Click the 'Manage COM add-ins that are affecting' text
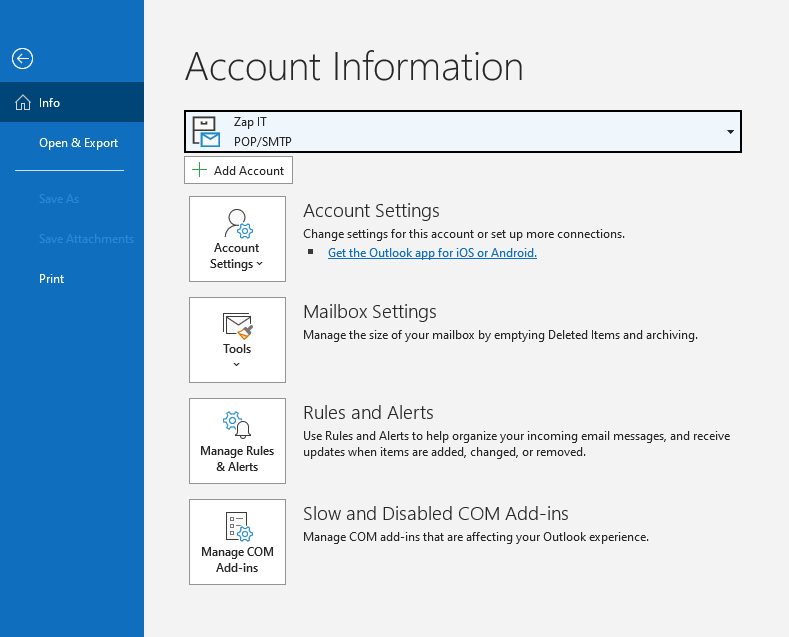 (x=476, y=537)
